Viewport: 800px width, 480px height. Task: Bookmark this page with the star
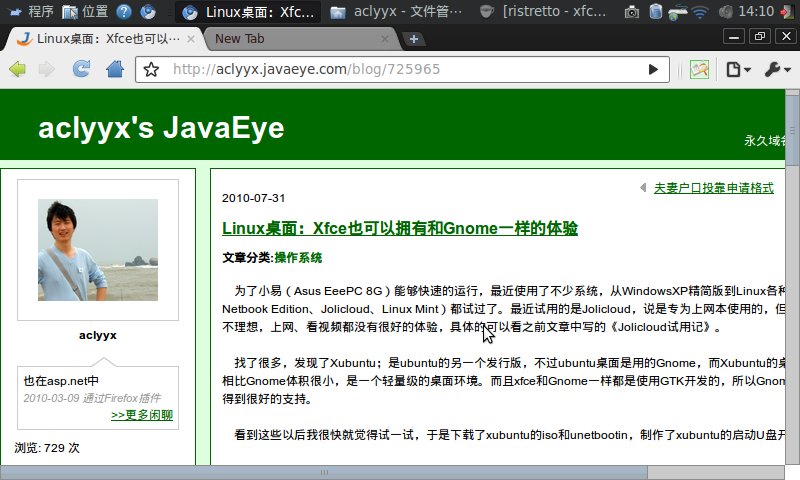click(151, 69)
